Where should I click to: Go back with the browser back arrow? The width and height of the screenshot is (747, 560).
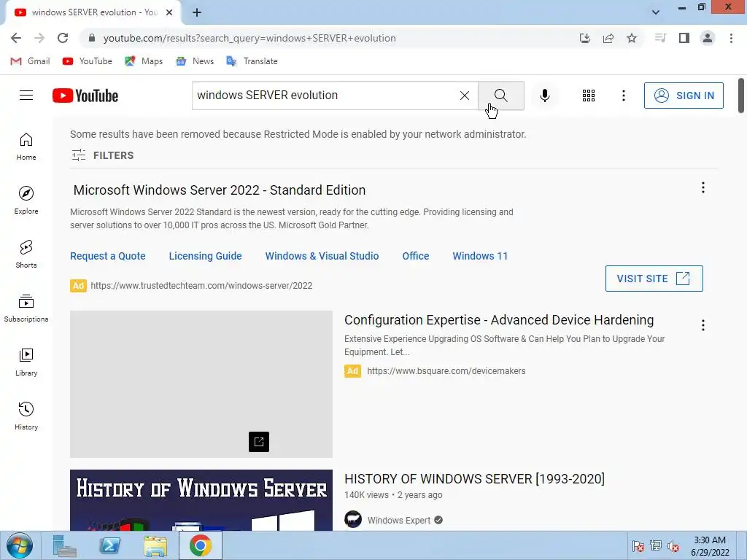point(16,38)
